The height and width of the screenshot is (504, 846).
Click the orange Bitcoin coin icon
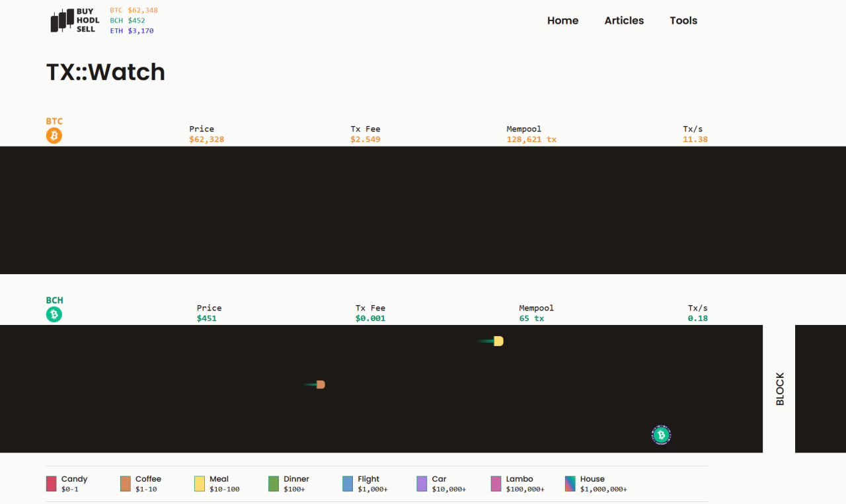coord(54,136)
